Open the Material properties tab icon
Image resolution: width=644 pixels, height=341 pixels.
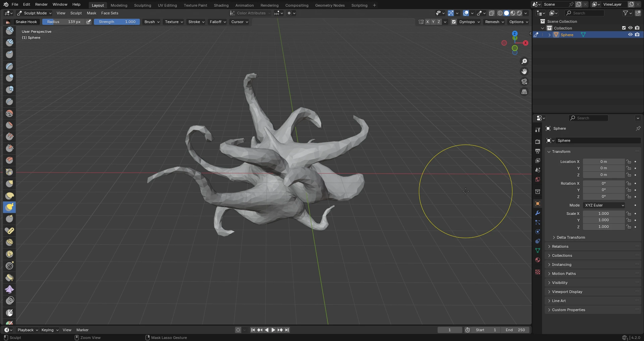point(538,260)
